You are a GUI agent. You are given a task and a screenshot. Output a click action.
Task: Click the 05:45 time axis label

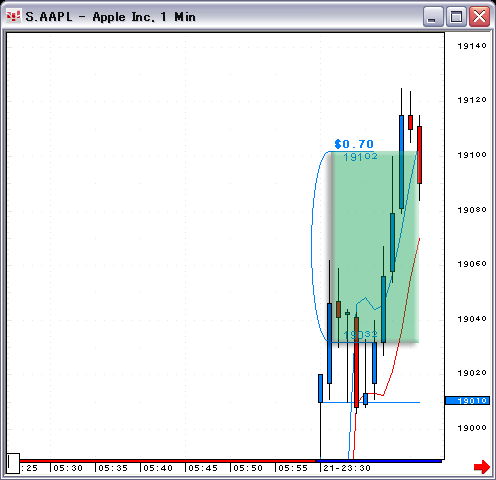(x=203, y=468)
